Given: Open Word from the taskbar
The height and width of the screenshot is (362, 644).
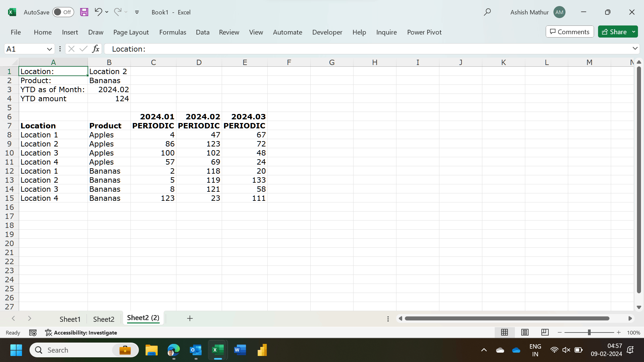Looking at the screenshot, I should coord(240,350).
